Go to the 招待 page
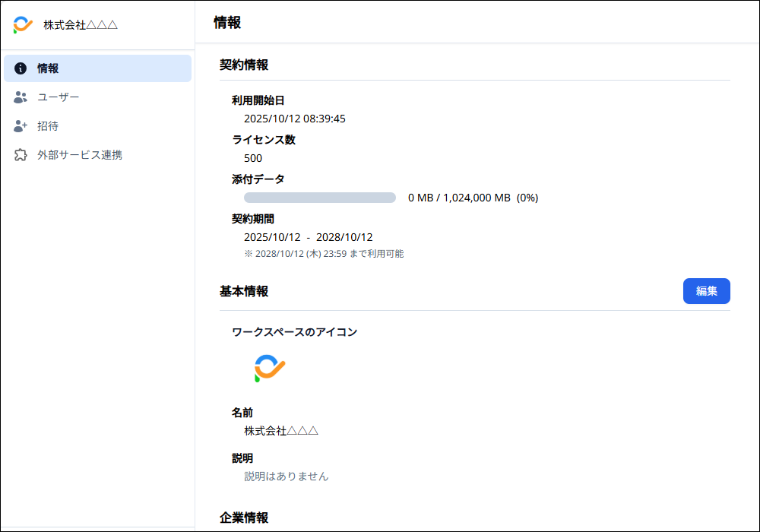Image resolution: width=760 pixels, height=532 pixels. pos(48,126)
